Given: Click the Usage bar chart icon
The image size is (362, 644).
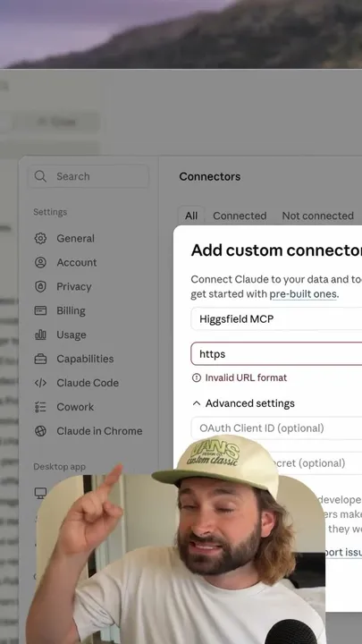Looking at the screenshot, I should pyautogui.click(x=40, y=335).
